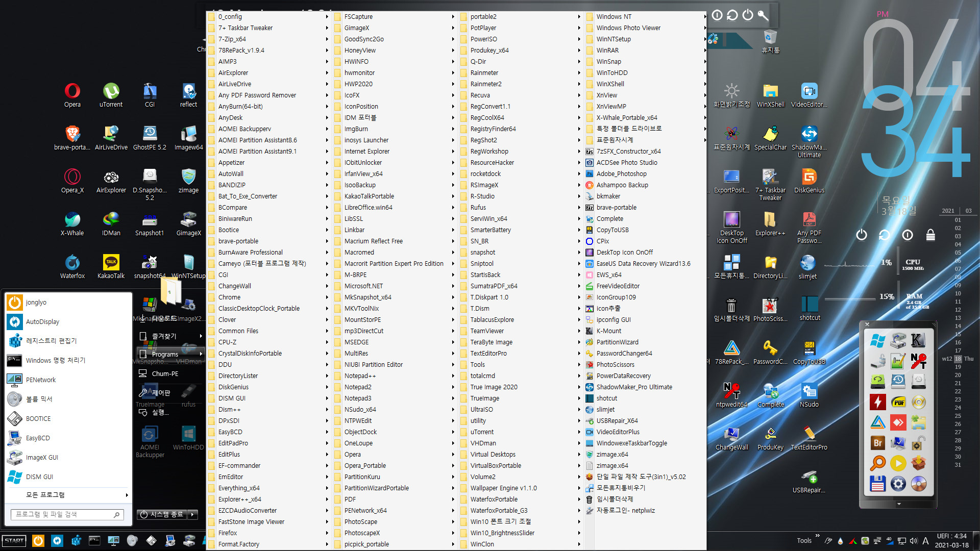Open PENetwork from the start menu
The width and height of the screenshot is (980, 551).
[x=68, y=380]
